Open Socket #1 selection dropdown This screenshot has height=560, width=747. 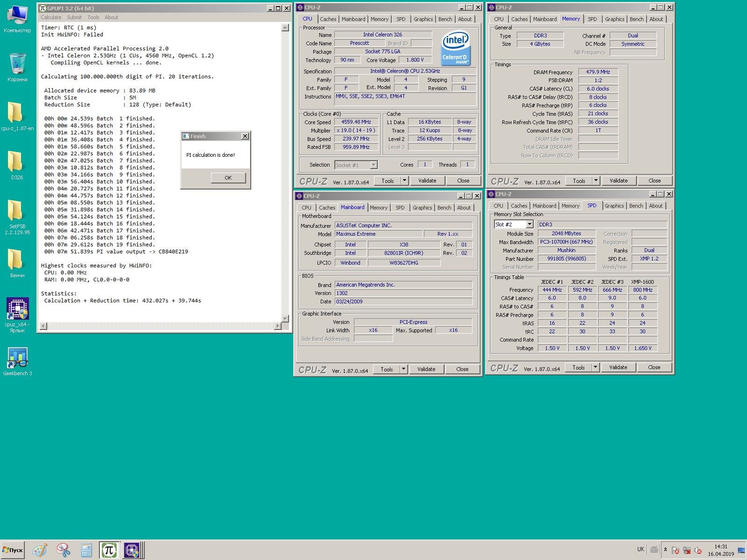373,165
